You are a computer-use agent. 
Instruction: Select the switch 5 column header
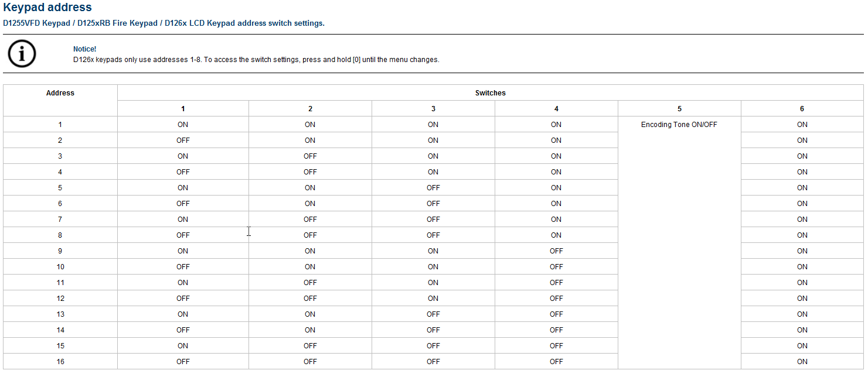[x=679, y=109]
